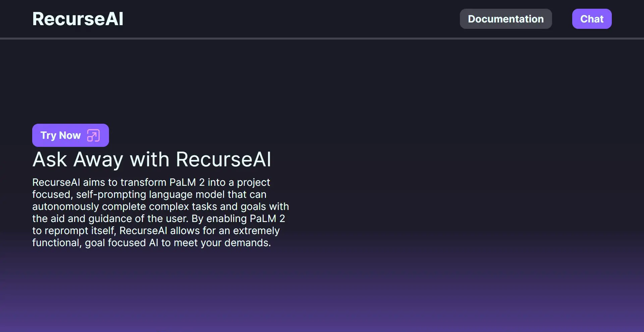Click the 'self-prompting language model' text line
The width and height of the screenshot is (644, 332).
(x=149, y=195)
